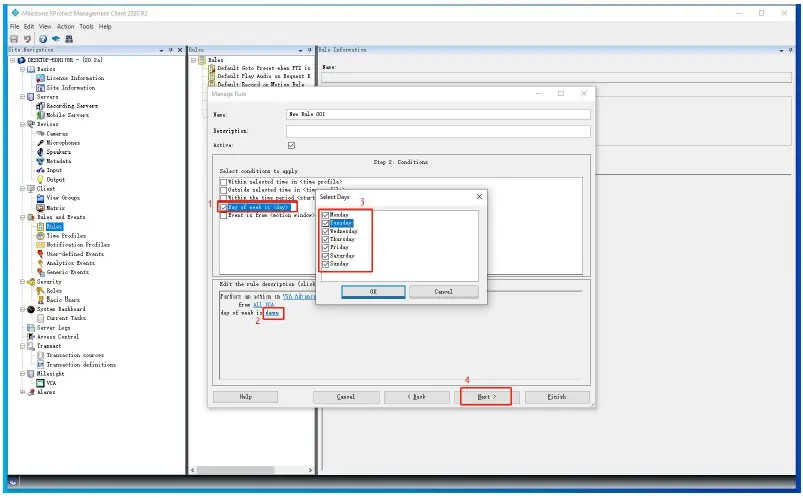
Task: Select the User-defined Events icon
Action: point(40,254)
